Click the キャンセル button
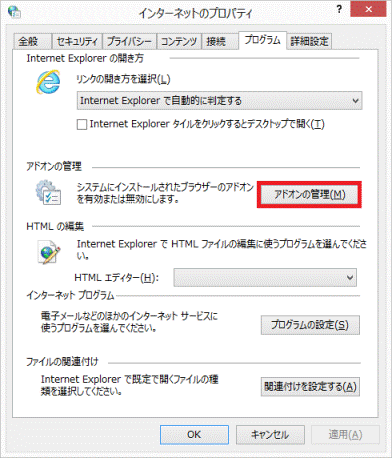Image resolution: width=392 pixels, height=458 pixels. 270,435
